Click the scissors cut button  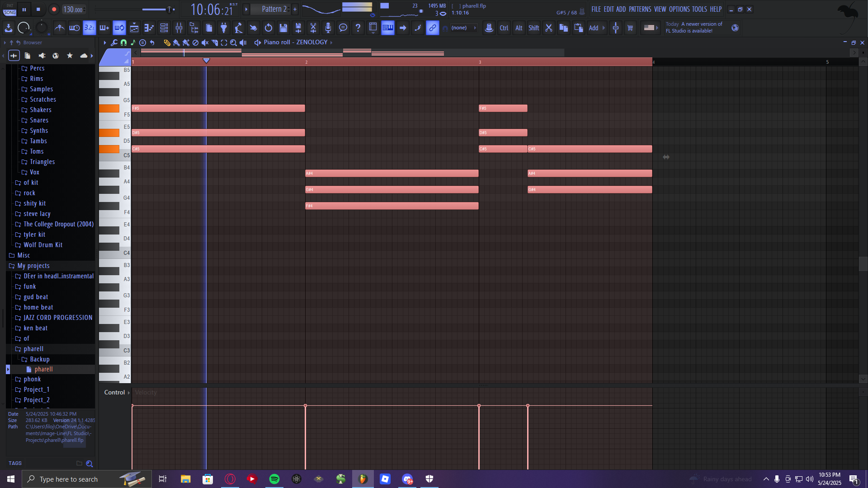pyautogui.click(x=549, y=28)
